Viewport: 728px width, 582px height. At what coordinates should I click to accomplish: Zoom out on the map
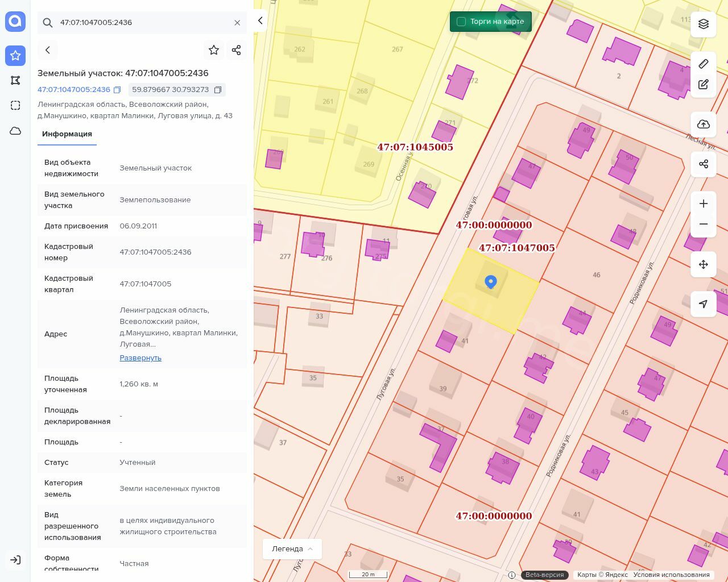[704, 225]
